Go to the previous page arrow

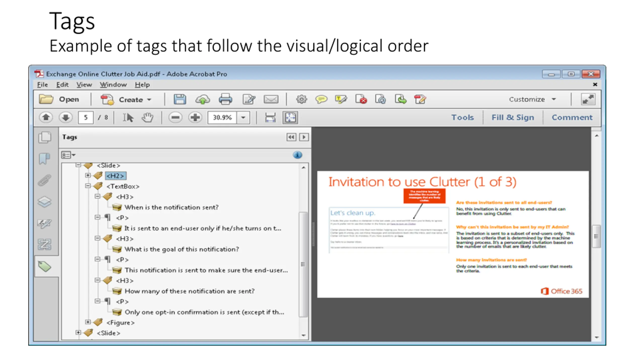(x=46, y=117)
